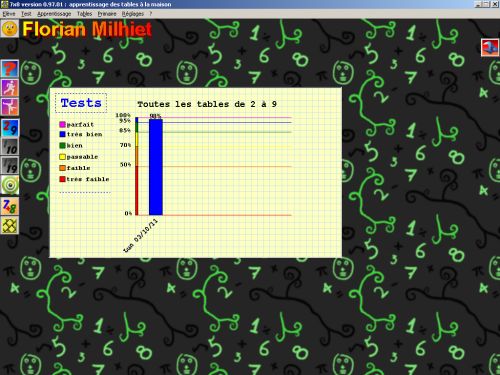Open the question mark help menu
The height and width of the screenshot is (375, 500).
coord(151,14)
